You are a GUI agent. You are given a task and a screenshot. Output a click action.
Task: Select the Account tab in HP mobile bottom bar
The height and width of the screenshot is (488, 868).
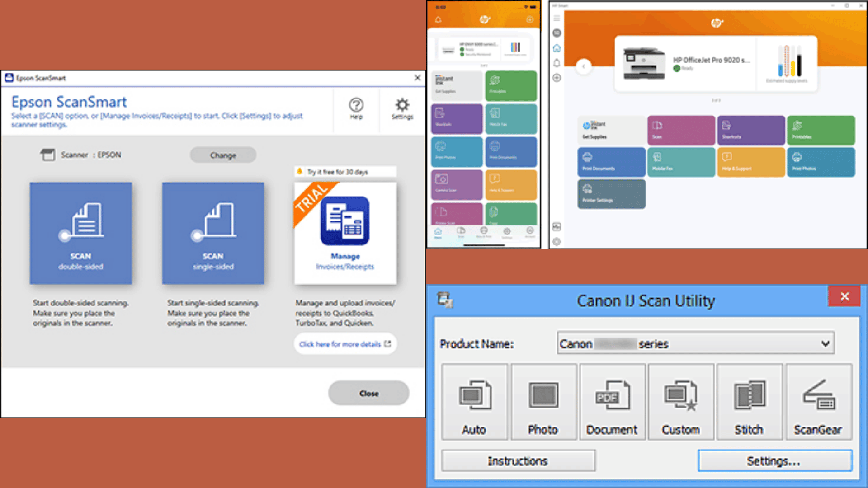[x=530, y=232]
